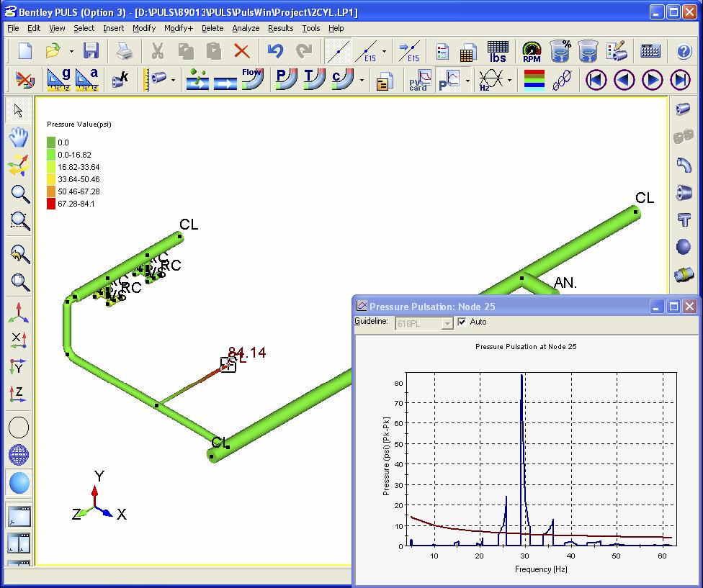Activate the hand pan tool
This screenshot has height=588, width=703.
pos(19,137)
